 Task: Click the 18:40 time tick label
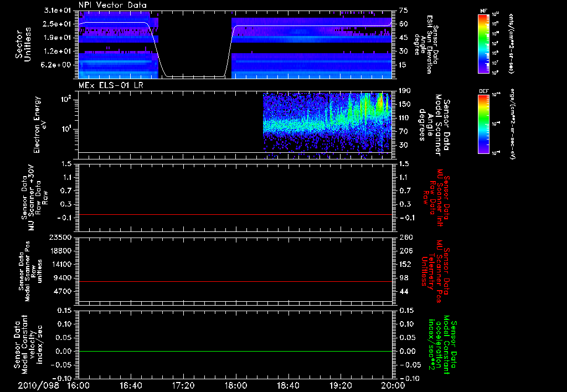pos(288,385)
